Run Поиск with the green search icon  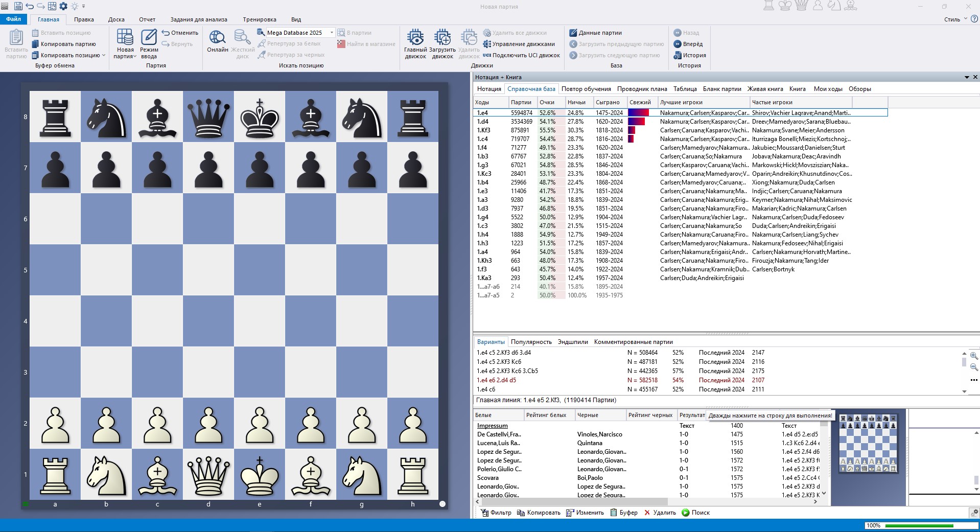(696, 512)
